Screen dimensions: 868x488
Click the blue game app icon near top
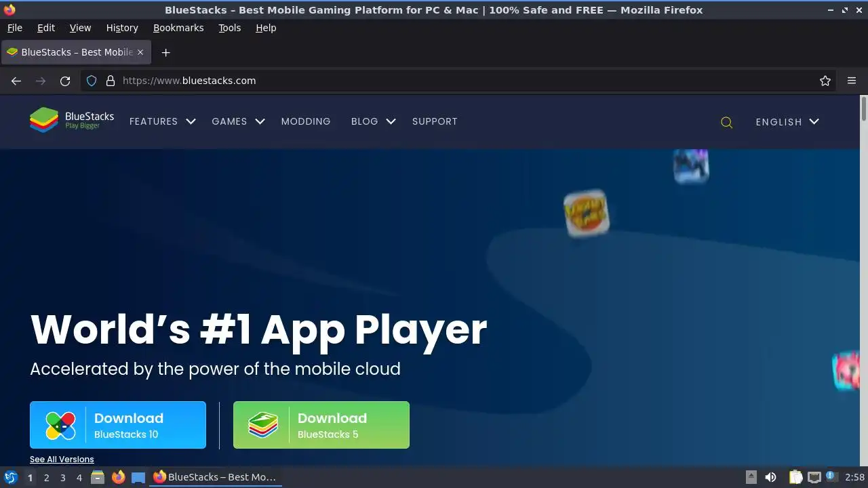691,166
